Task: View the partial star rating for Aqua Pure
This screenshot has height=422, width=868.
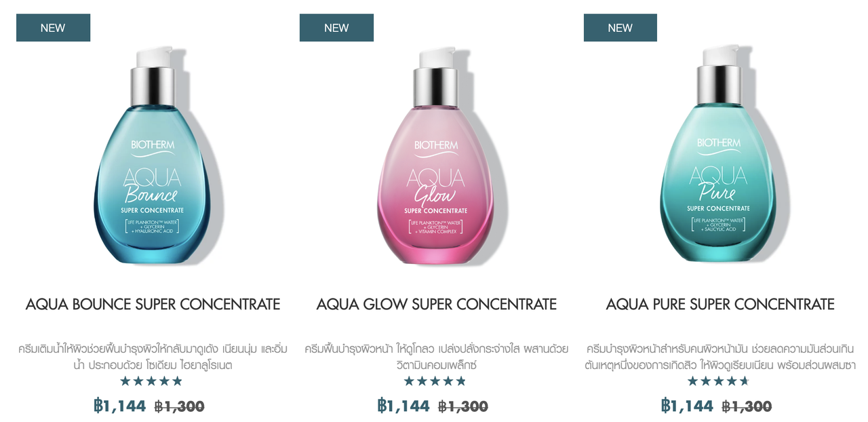Action: 719,381
